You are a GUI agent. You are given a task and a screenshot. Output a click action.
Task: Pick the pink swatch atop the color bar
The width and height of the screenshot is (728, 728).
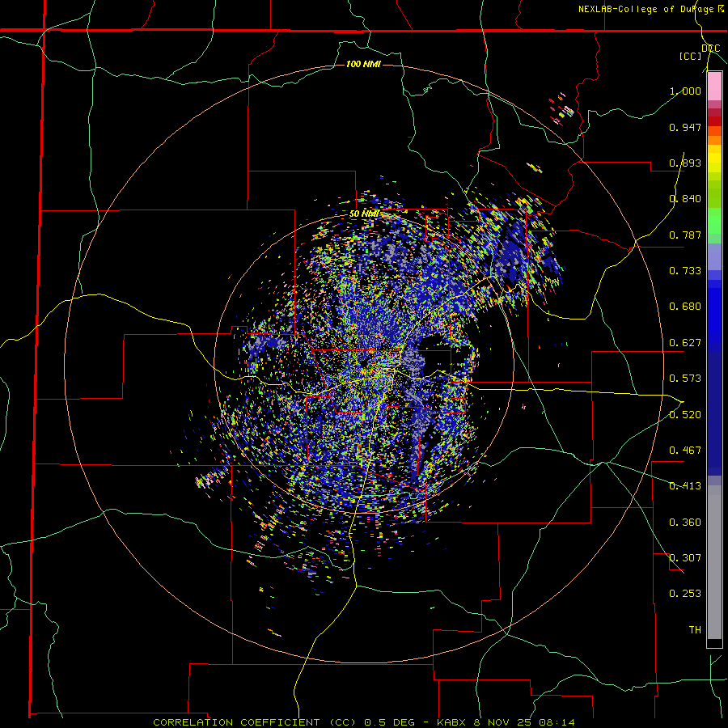pos(714,87)
